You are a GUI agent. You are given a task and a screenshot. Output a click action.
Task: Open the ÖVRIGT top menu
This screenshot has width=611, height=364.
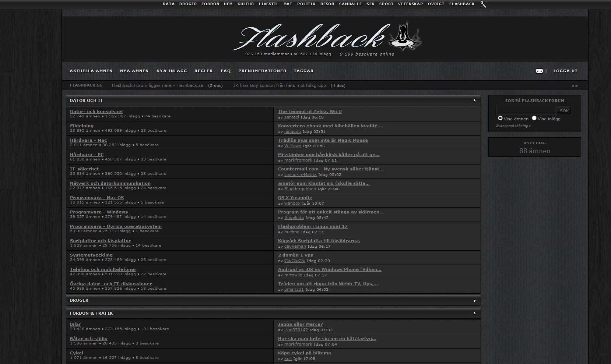[x=436, y=4]
